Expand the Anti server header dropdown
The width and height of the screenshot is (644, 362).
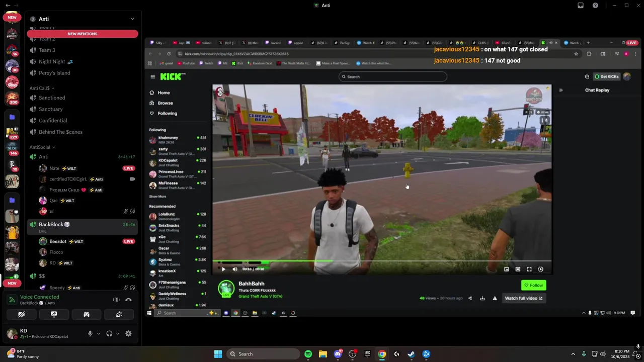click(x=132, y=19)
